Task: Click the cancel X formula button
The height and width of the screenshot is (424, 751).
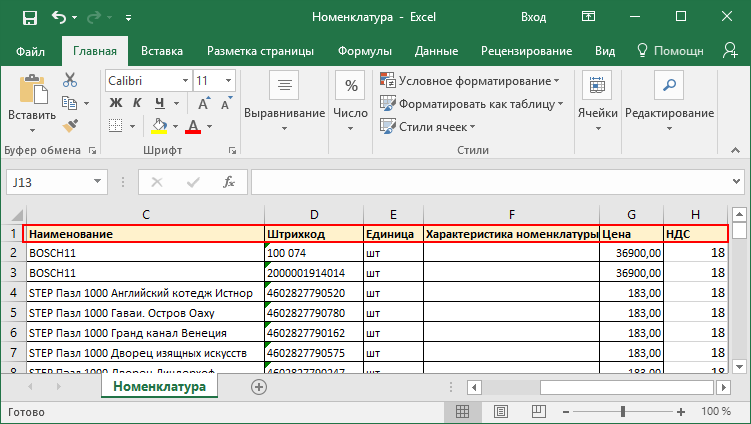Action: [157, 182]
